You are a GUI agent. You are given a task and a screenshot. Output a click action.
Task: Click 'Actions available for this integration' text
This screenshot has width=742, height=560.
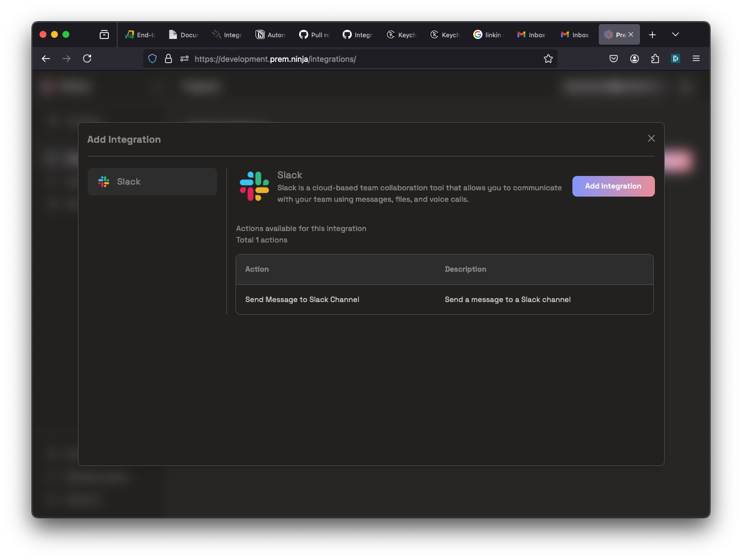(301, 229)
